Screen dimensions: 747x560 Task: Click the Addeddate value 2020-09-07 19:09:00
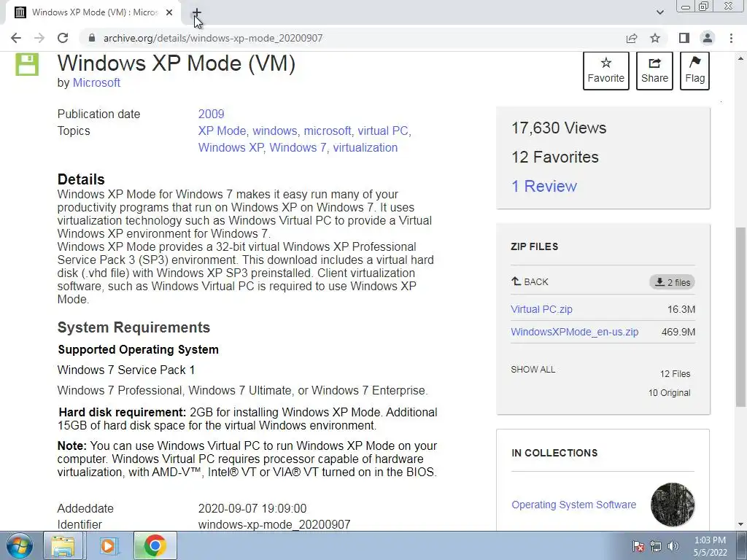[252, 508]
